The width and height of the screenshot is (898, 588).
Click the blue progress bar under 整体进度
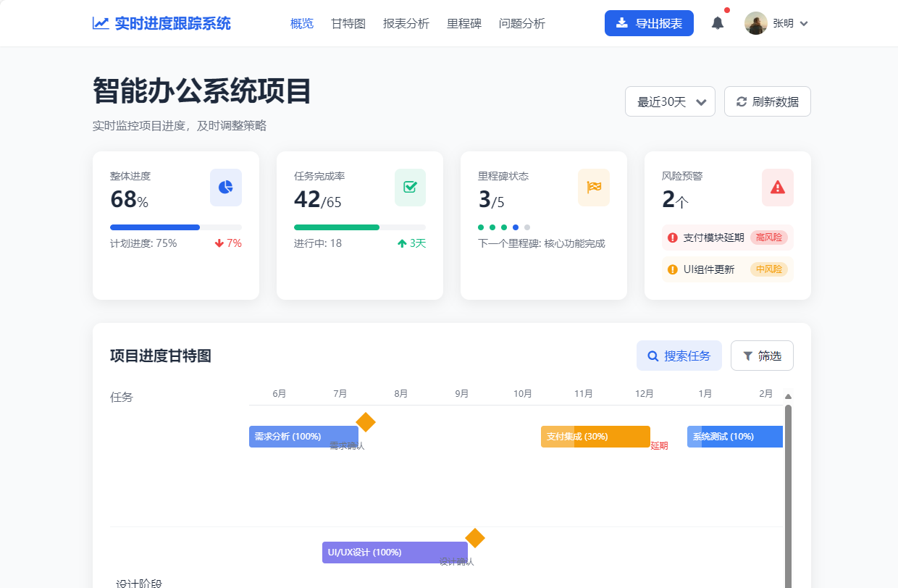coord(175,226)
